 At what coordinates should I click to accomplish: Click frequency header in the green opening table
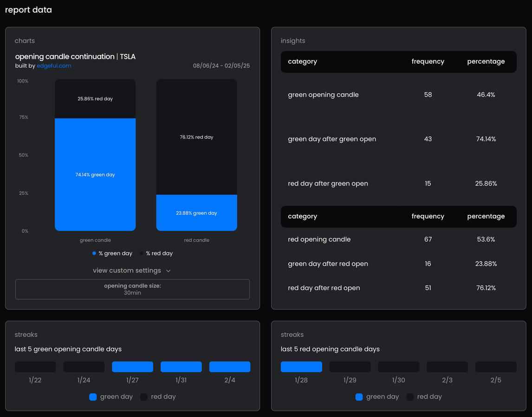click(428, 61)
